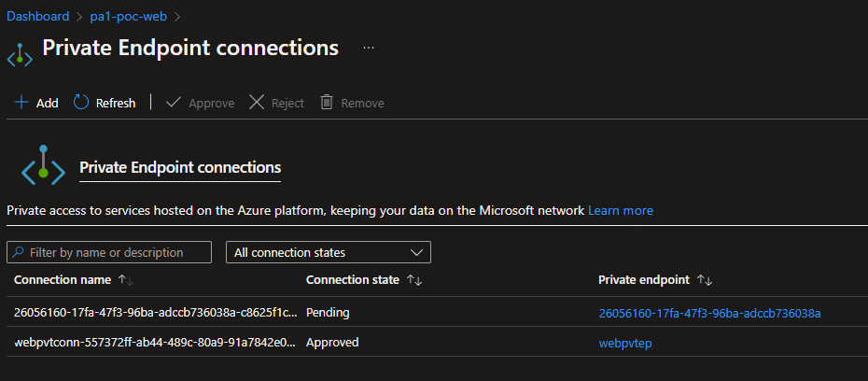Click the Remove trash can icon

coord(327,103)
